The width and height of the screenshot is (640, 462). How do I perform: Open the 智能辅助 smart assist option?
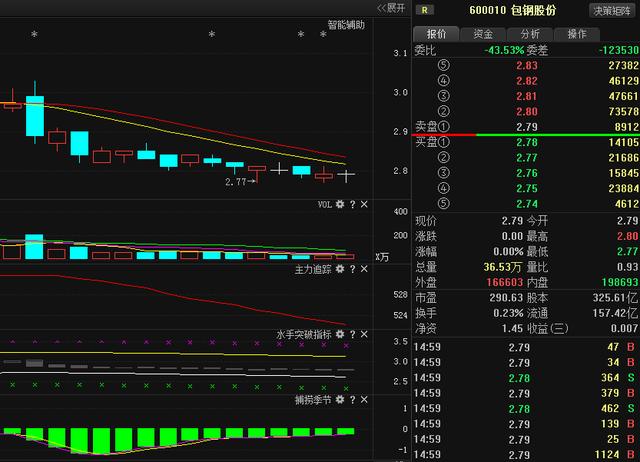click(346, 24)
